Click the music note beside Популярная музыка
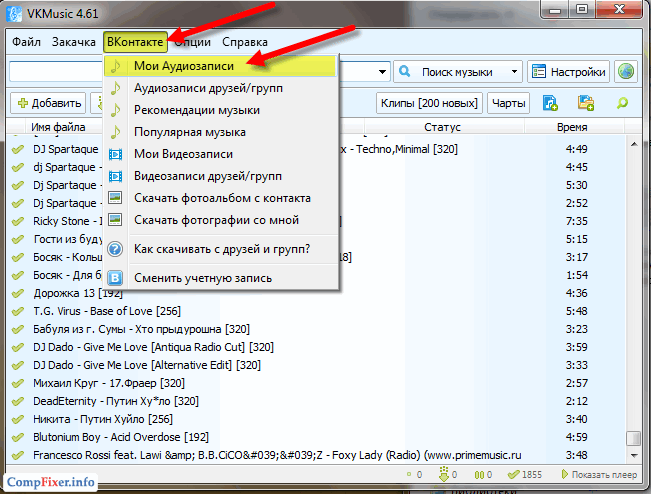651x494 pixels. 115,132
